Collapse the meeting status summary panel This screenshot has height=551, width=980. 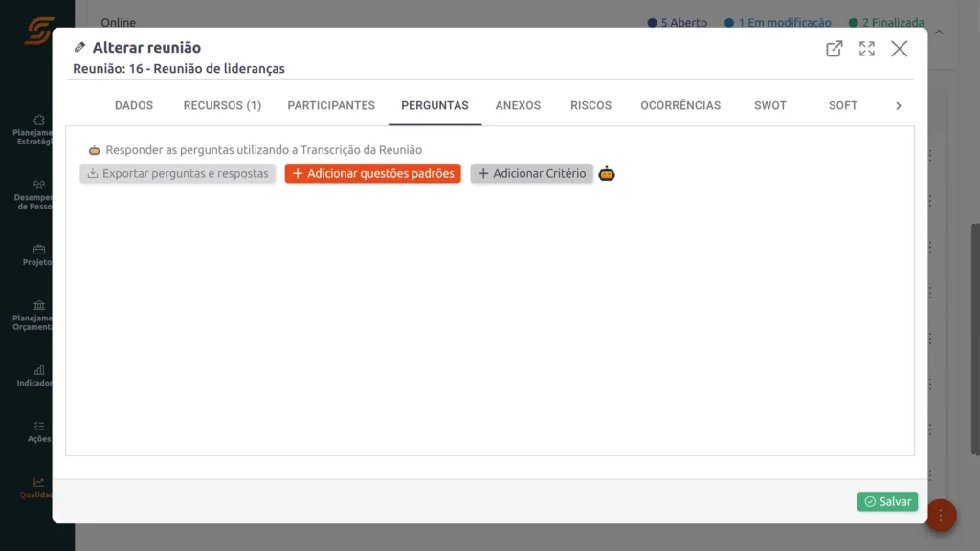click(939, 31)
